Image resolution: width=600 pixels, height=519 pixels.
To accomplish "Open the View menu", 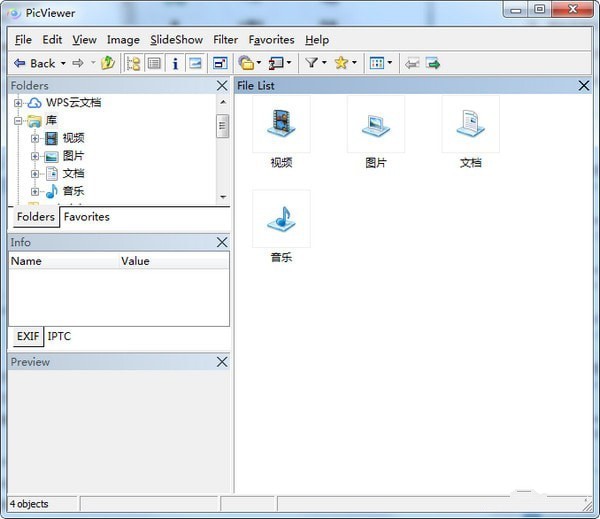I will pos(84,40).
